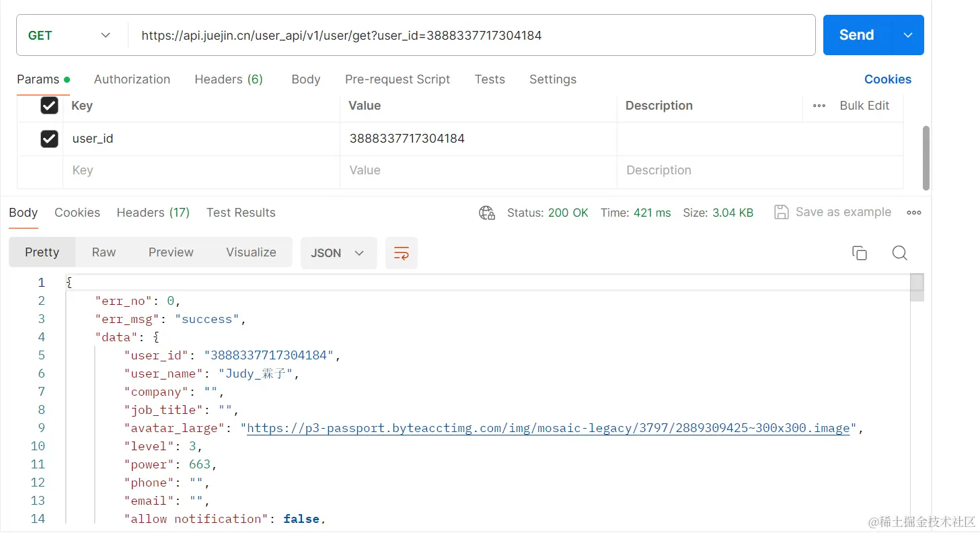Open the Pre-request Script tab
This screenshot has width=980, height=533.
(x=398, y=79)
